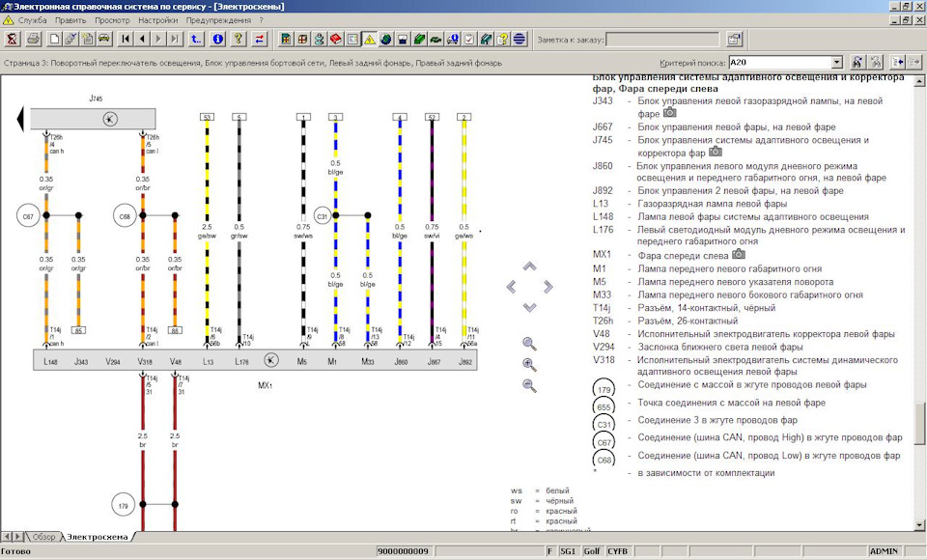Select the yellow warning triangle icon
The height and width of the screenshot is (560, 927).
click(370, 40)
